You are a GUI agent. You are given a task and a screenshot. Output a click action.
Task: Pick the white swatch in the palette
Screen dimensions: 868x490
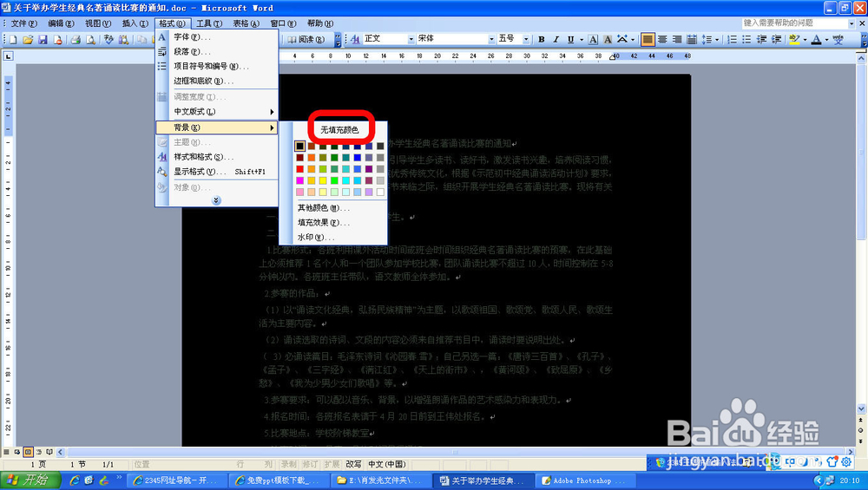(380, 192)
